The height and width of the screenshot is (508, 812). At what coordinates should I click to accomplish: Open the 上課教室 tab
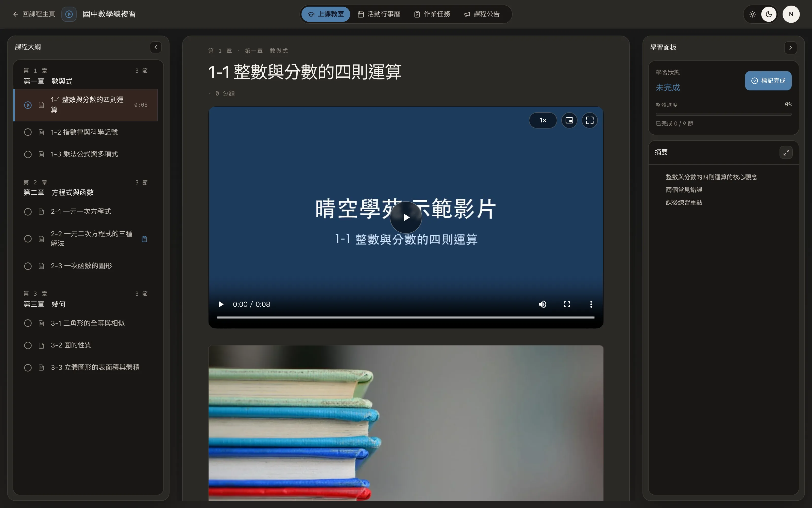tap(326, 14)
